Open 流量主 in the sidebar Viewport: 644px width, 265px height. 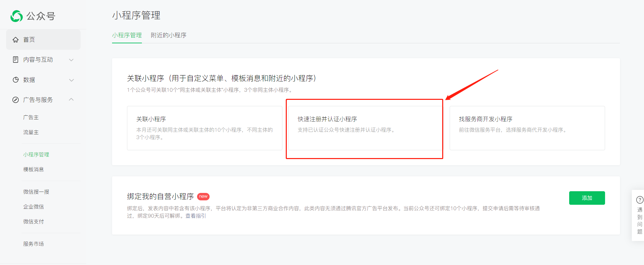click(31, 132)
